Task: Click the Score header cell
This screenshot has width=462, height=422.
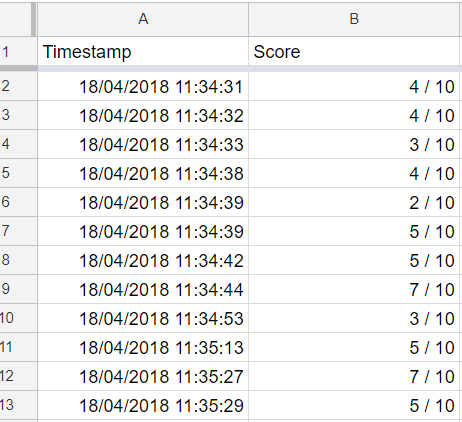Action: pyautogui.click(x=354, y=51)
